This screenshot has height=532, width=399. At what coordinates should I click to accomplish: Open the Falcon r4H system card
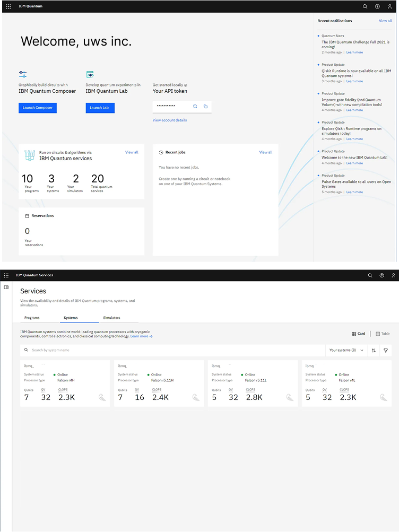pos(65,383)
